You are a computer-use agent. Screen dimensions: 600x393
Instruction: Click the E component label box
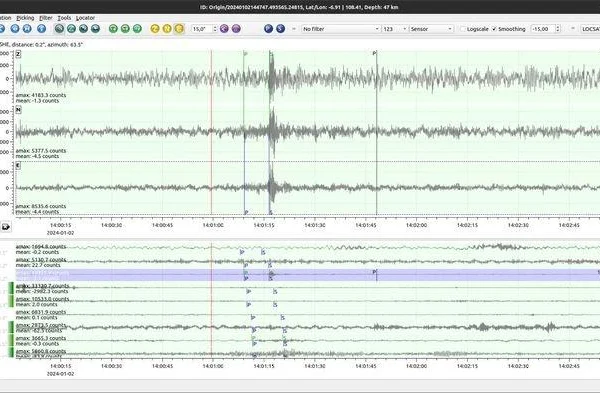18,165
